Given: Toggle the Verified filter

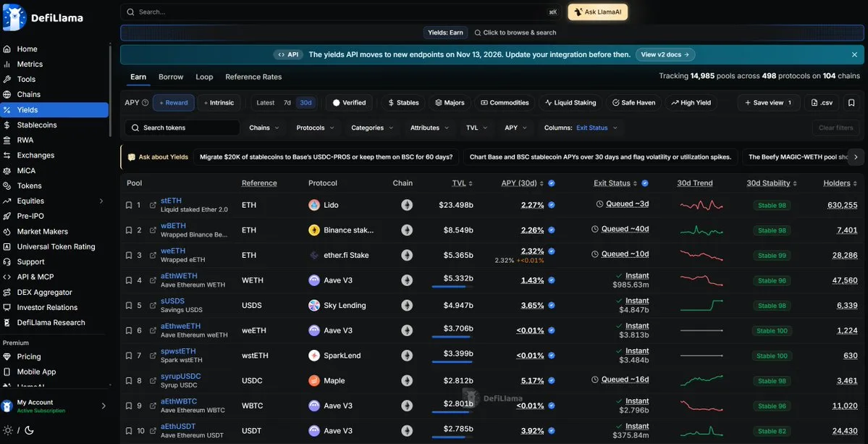Looking at the screenshot, I should coord(350,102).
